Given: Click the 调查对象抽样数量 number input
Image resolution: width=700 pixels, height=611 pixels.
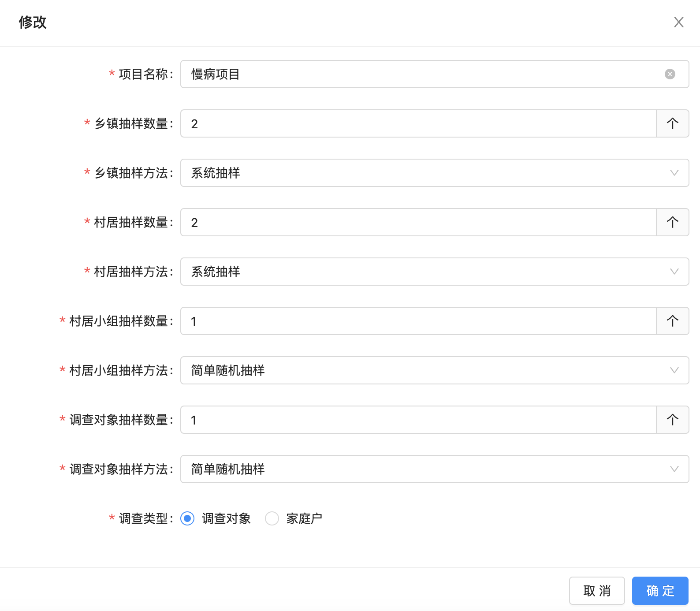Looking at the screenshot, I should point(418,420).
